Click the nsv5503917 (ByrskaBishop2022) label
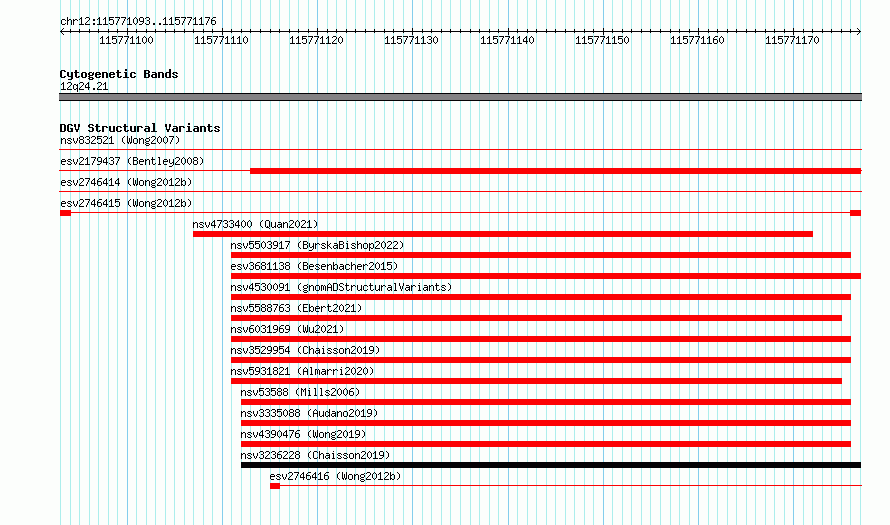This screenshot has height=525, width=890. 317,245
